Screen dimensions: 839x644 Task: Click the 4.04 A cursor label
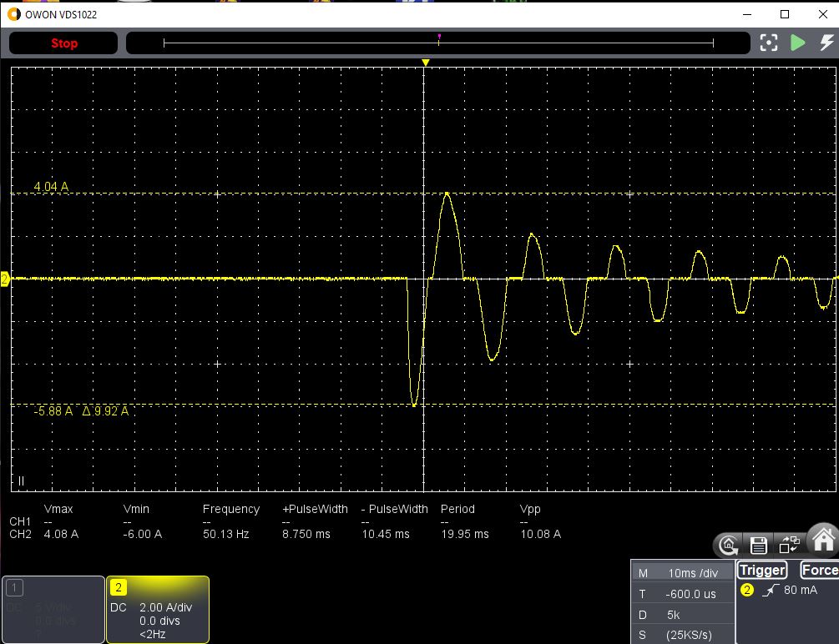coord(51,187)
